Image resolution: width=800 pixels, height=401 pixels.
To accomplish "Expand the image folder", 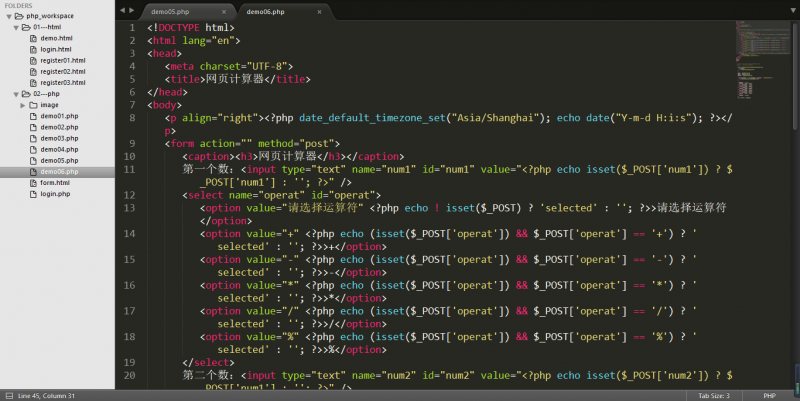I will (23, 104).
